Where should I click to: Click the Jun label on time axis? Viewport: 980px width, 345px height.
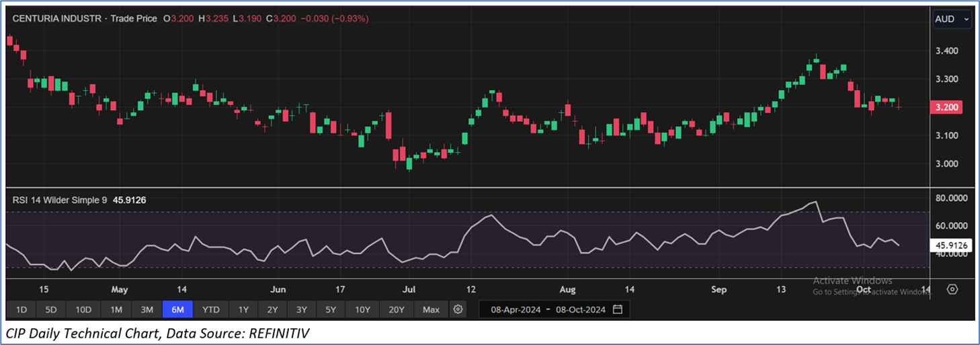[x=278, y=290]
